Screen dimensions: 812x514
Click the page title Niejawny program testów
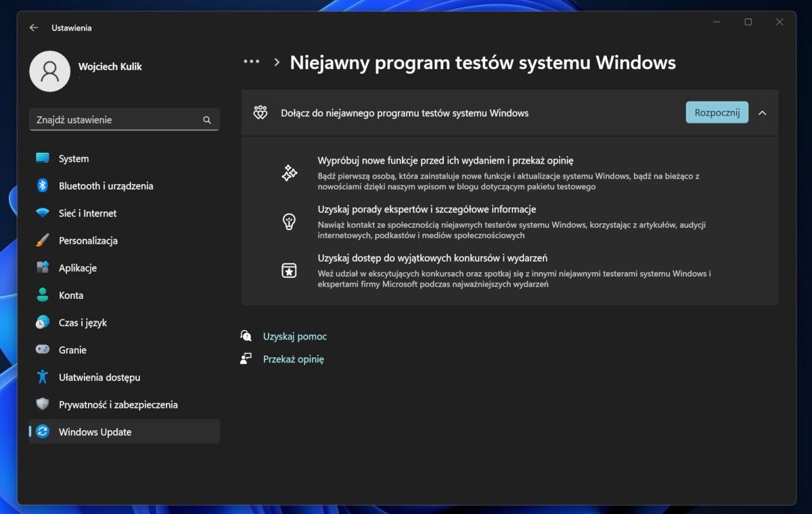pyautogui.click(x=483, y=62)
